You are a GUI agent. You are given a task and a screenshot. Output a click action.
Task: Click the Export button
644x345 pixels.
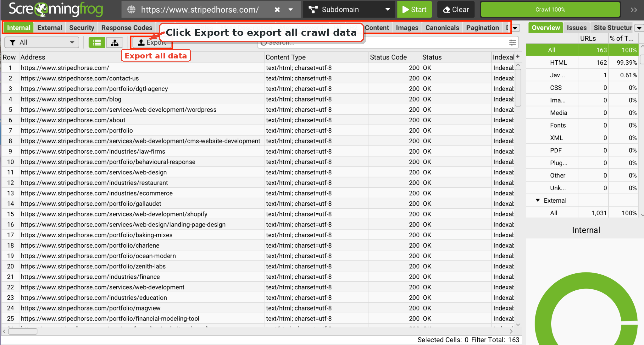tap(152, 42)
